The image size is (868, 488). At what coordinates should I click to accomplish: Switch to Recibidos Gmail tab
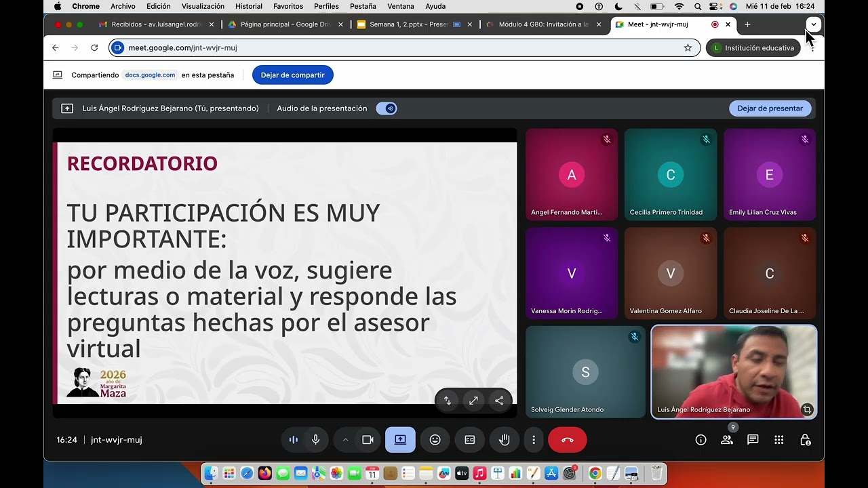point(156,24)
